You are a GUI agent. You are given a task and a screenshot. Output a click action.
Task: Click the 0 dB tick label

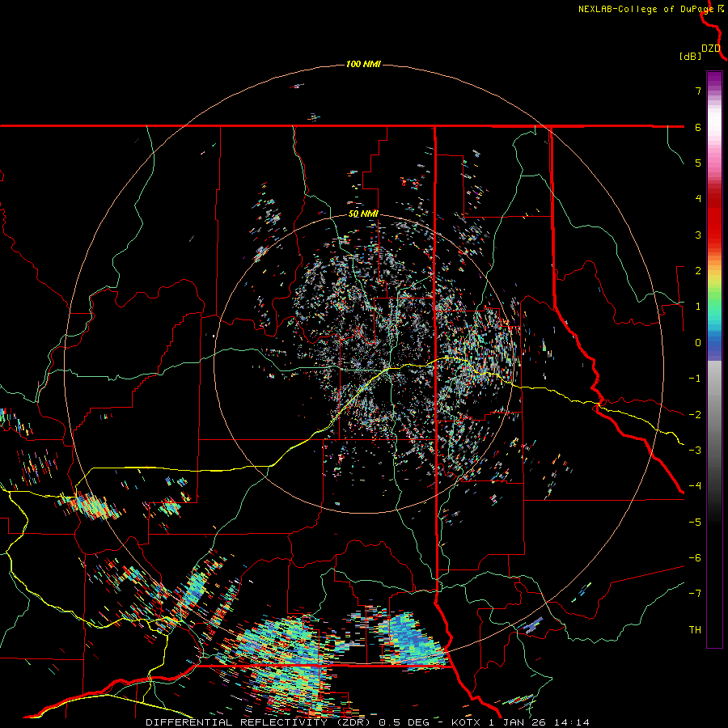pos(698,343)
